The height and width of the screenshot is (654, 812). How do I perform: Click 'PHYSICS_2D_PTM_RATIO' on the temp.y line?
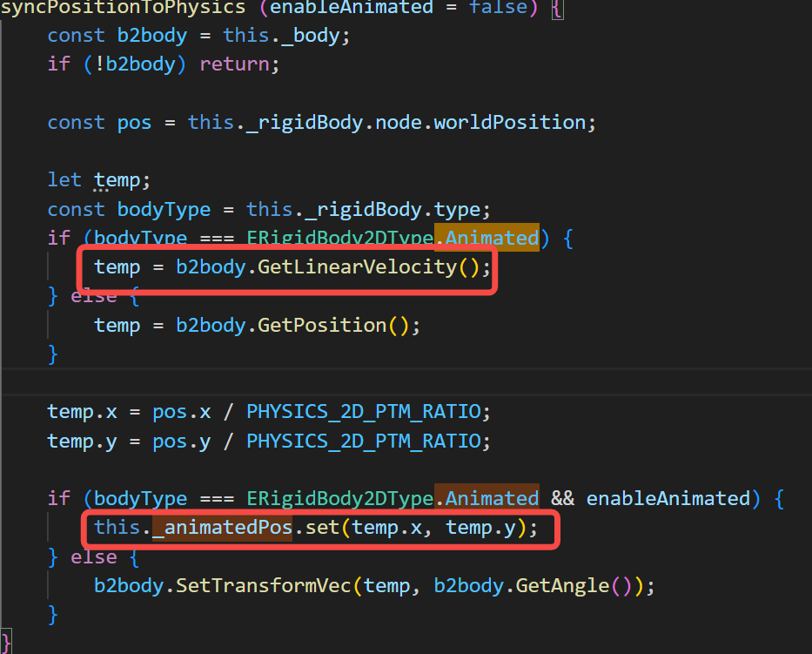364,442
